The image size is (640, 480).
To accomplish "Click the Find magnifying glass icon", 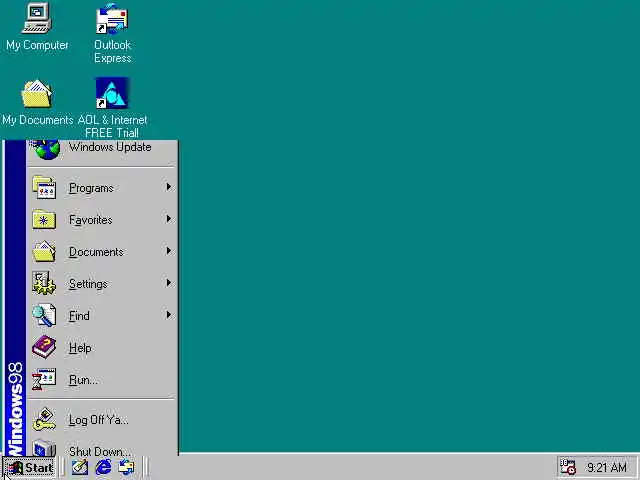I will (x=44, y=315).
